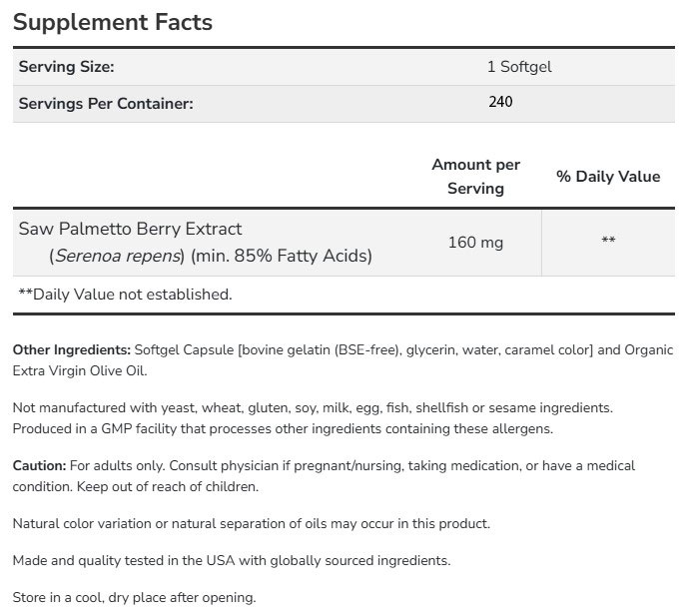
Task: Click the italic Serenoa repens text
Action: pos(118,256)
